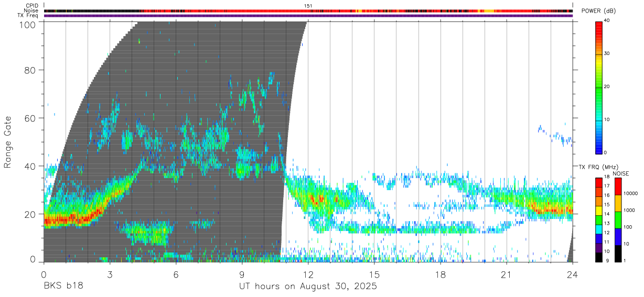Click the 30 label on POWER scale
This screenshot has width=644, height=297.
click(607, 53)
